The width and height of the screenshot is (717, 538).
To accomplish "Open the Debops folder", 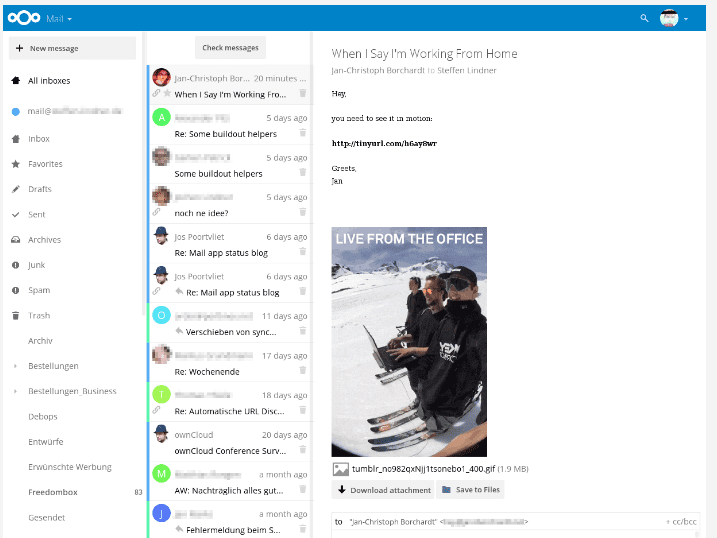I will 43,416.
